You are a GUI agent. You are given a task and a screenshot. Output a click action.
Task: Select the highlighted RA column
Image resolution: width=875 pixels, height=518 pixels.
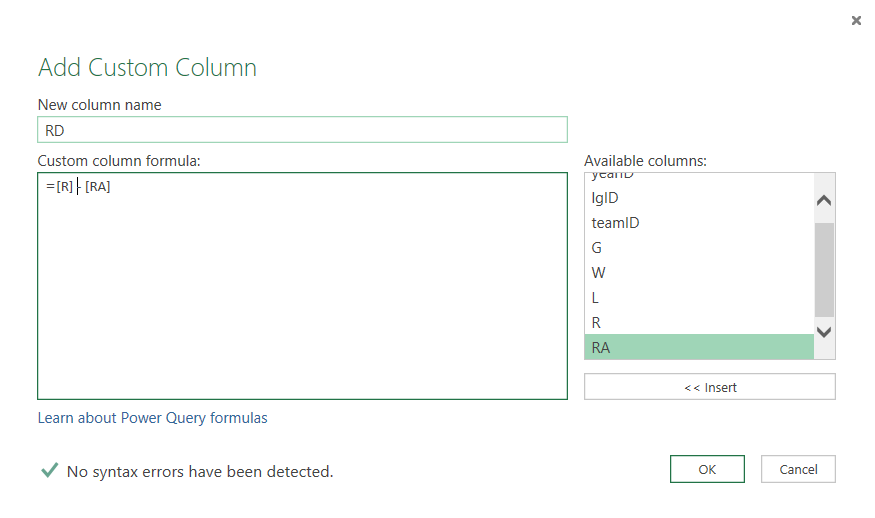click(x=600, y=348)
